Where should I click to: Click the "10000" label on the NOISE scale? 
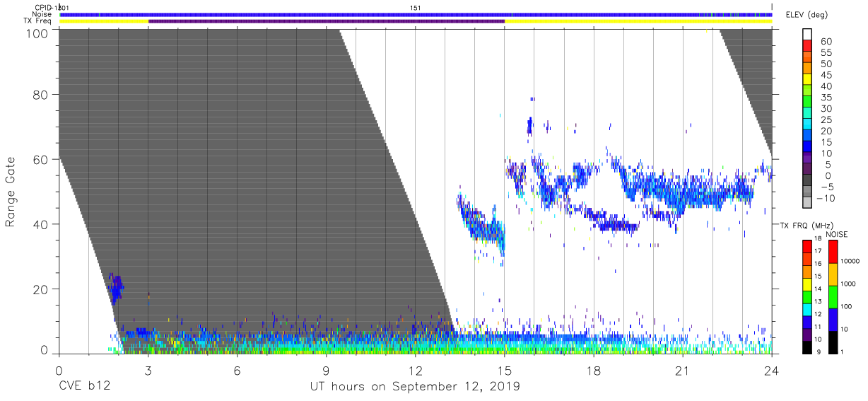point(849,260)
